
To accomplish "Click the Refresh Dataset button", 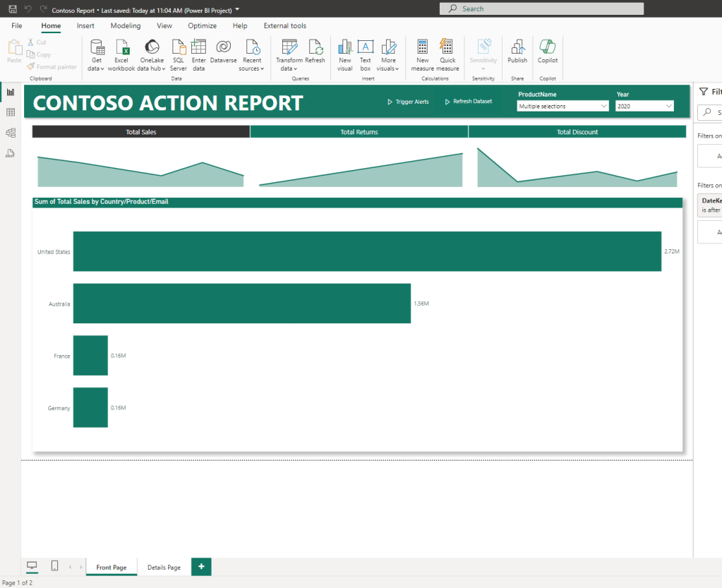I will tap(468, 102).
